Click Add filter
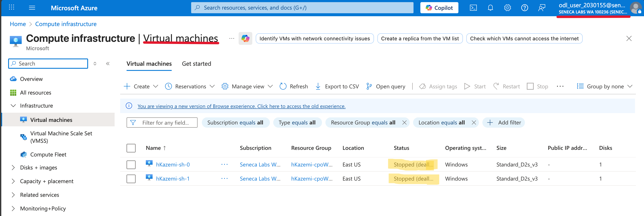This screenshot has width=644, height=216. [x=504, y=123]
